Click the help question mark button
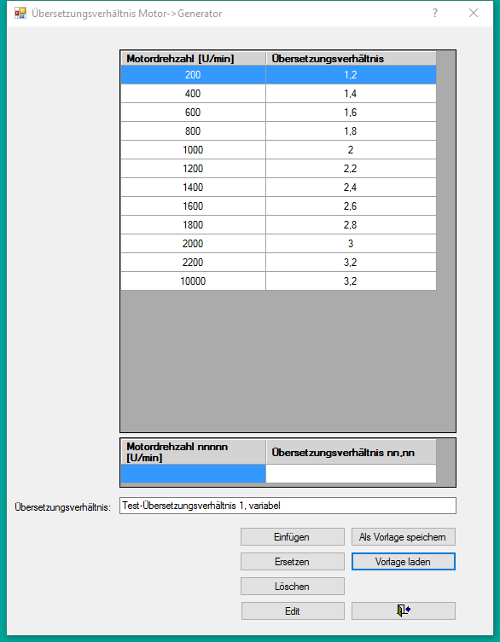 coord(435,13)
